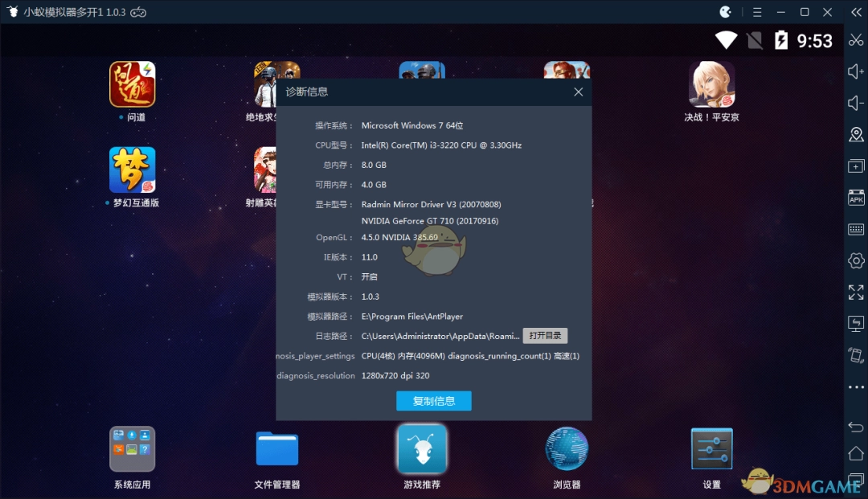This screenshot has height=499, width=868.
Task: Collapse the sidebar with the double chevron
Action: click(x=856, y=11)
